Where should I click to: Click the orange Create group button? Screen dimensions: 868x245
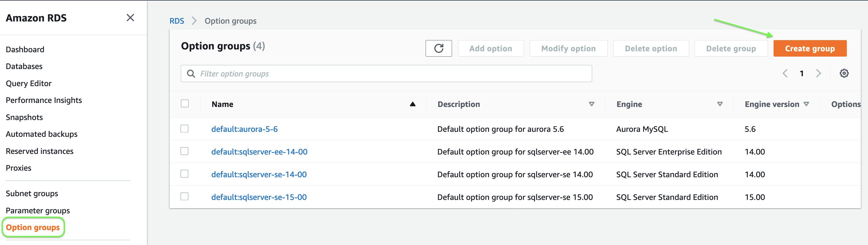point(810,49)
